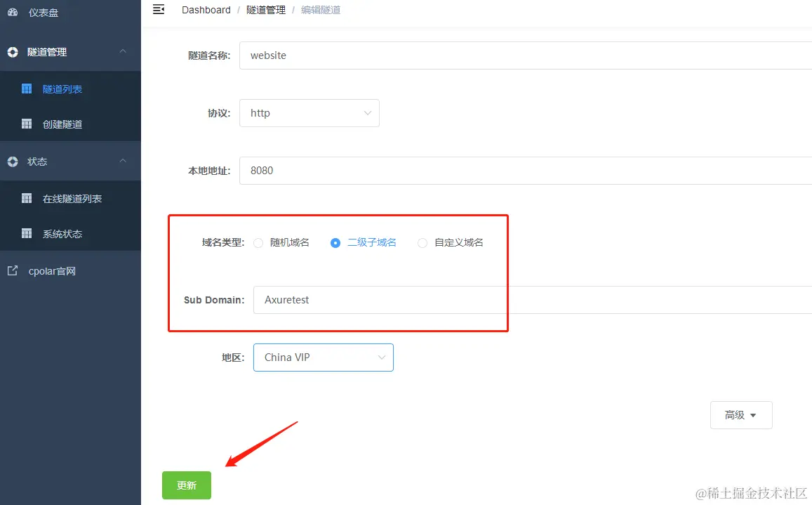Focus the 本地地址 field containing 8080
The width and height of the screenshot is (812, 505).
coord(526,171)
